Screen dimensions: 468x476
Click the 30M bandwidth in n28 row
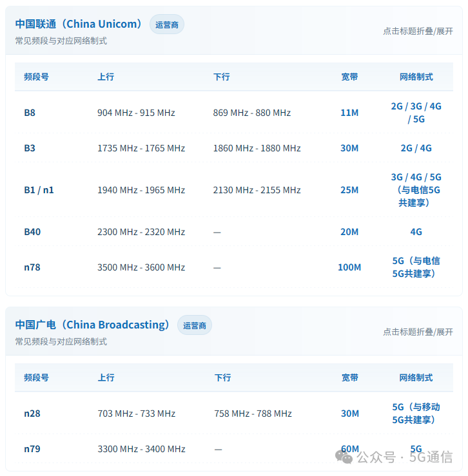pos(350,414)
